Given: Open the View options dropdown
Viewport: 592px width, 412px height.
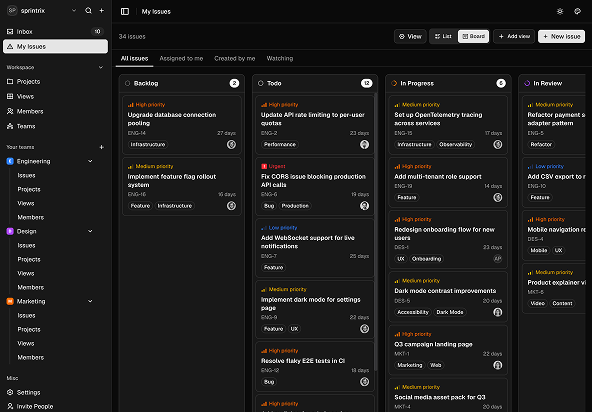Looking at the screenshot, I should pyautogui.click(x=410, y=36).
